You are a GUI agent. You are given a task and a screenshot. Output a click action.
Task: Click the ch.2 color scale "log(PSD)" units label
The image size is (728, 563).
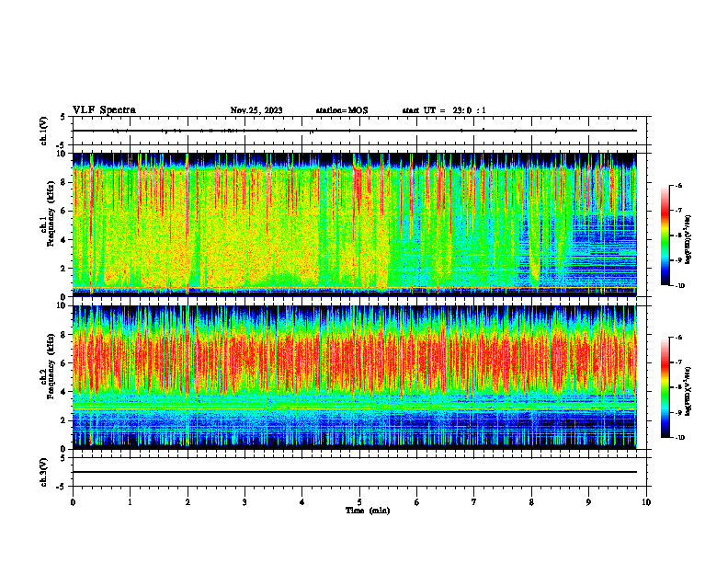688,392
